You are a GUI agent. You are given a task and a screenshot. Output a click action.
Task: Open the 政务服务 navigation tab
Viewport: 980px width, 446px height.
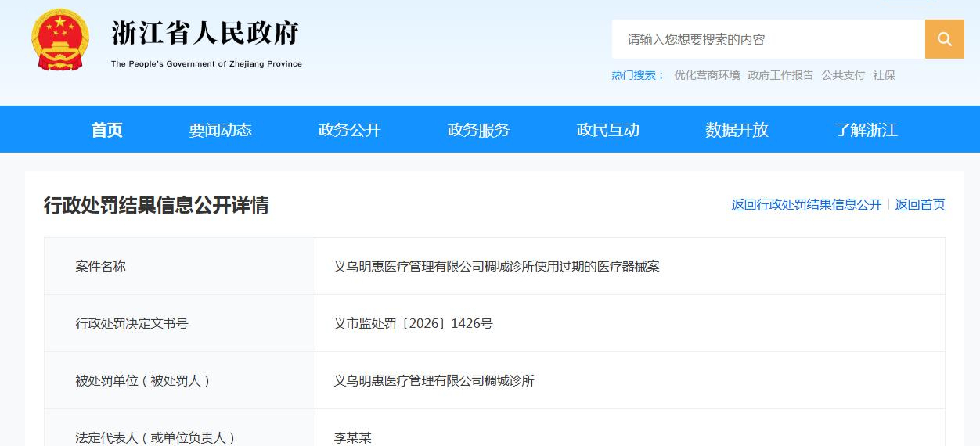(478, 130)
